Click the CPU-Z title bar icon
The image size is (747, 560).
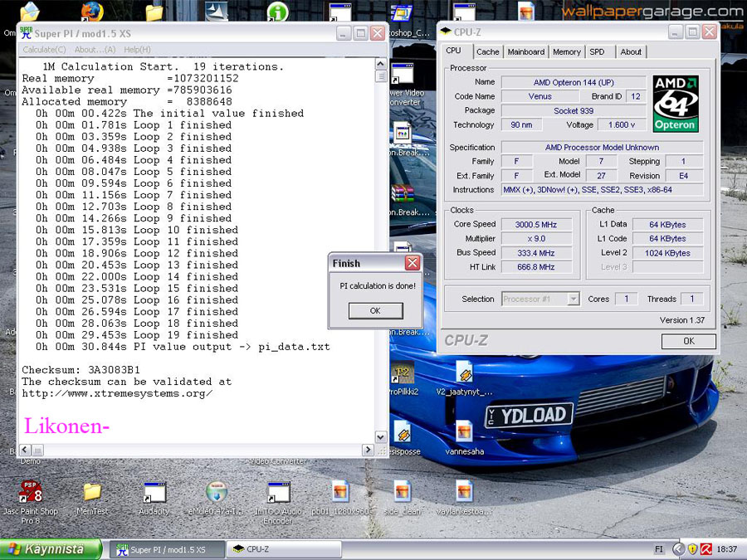tap(446, 32)
